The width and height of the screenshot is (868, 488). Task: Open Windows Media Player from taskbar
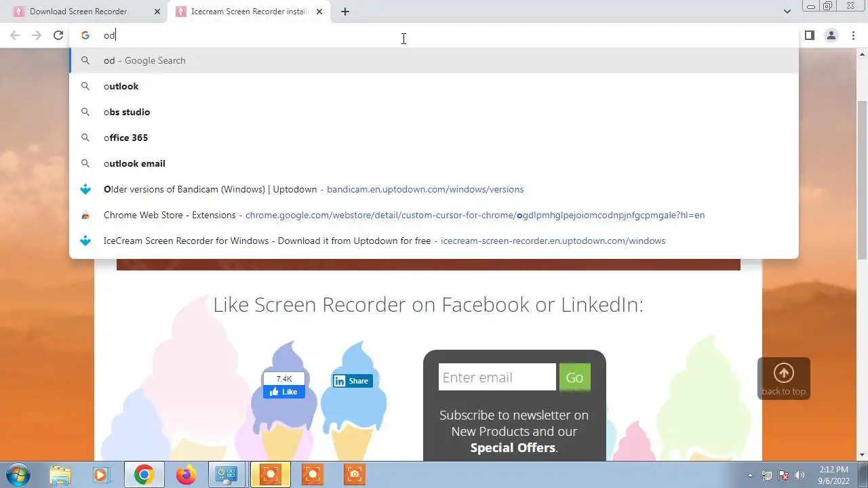click(101, 474)
